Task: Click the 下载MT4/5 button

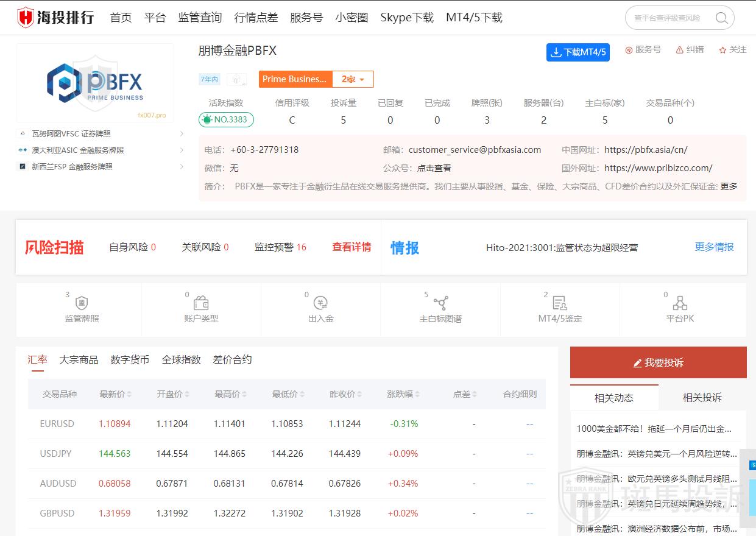Action: click(x=578, y=52)
